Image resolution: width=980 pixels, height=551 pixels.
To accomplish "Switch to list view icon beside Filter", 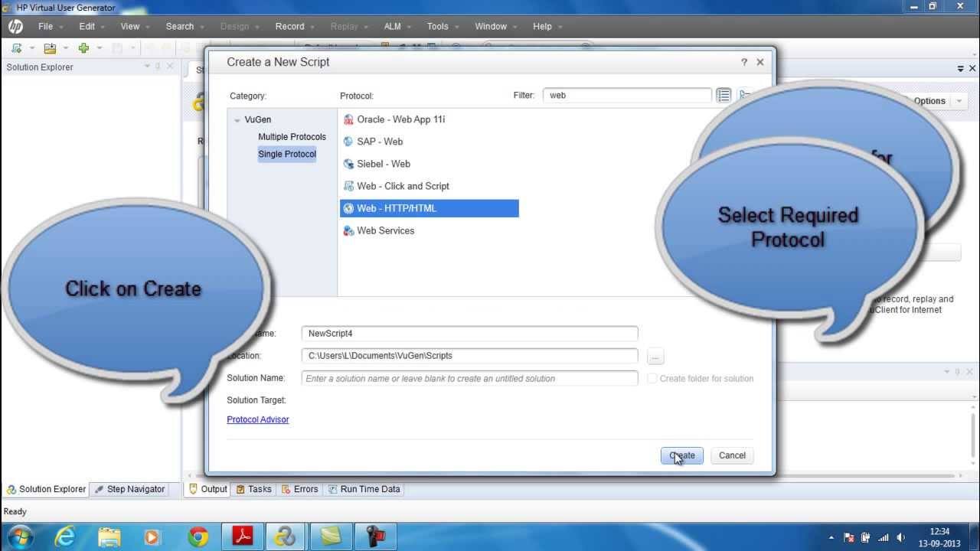I will (724, 96).
